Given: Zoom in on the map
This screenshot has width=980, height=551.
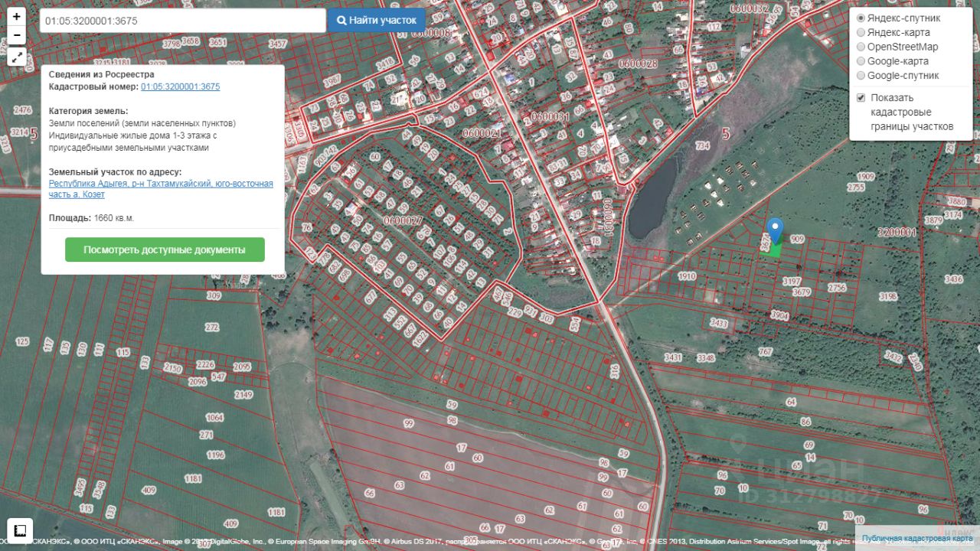Looking at the screenshot, I should (17, 17).
